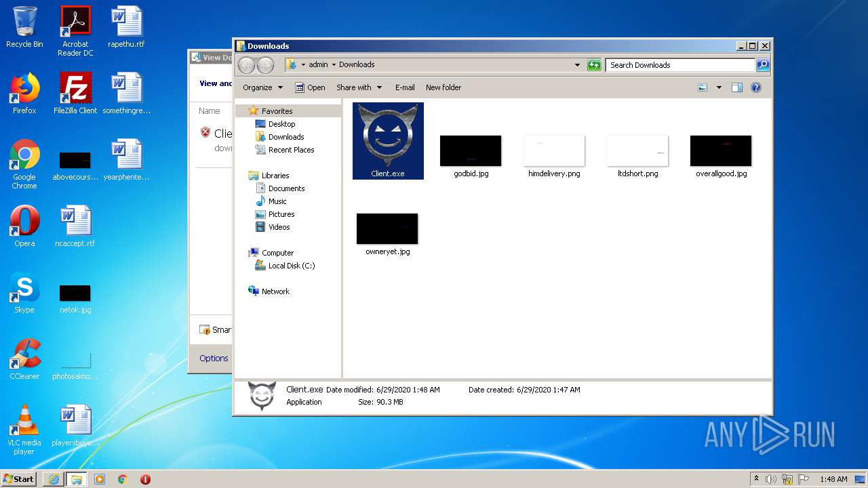Select the Client.exe file in Downloads
Viewport: 868px width, 488px height.
click(388, 141)
